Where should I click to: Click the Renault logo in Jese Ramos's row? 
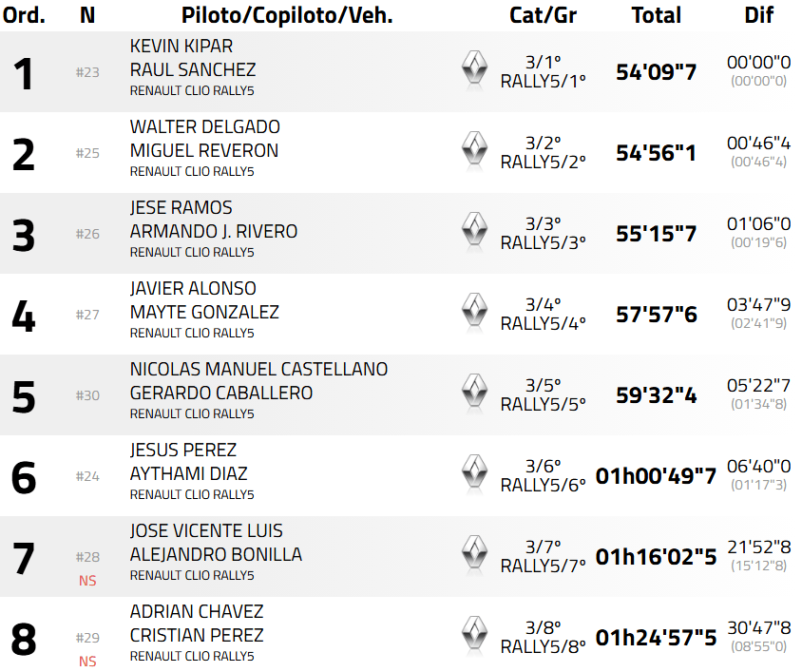click(474, 231)
